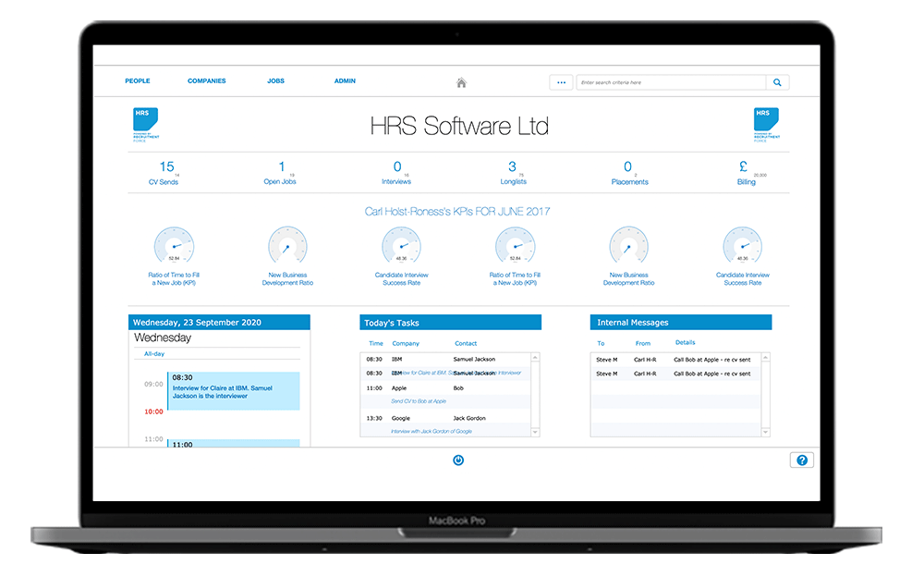Click the Today's Tasks list scrollbar

tap(536, 394)
